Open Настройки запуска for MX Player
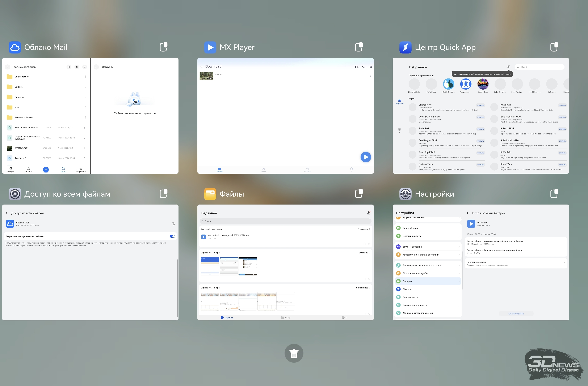 pos(516,263)
